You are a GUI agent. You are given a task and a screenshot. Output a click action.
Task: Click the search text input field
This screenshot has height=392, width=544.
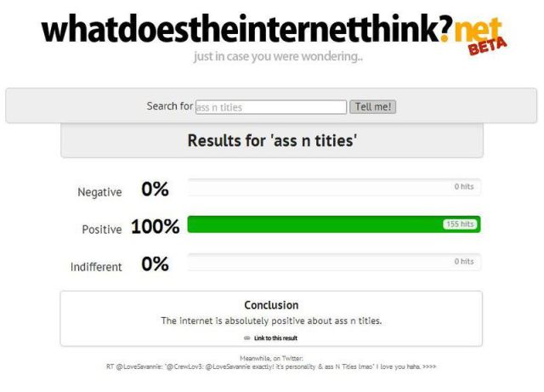tap(270, 107)
